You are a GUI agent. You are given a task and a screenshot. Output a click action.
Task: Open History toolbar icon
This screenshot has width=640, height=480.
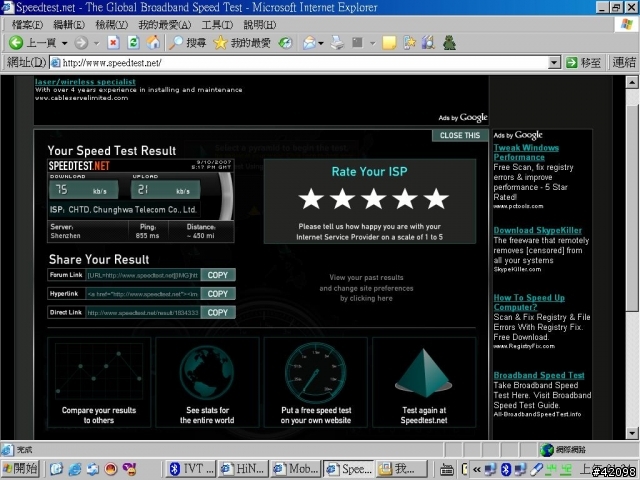285,43
